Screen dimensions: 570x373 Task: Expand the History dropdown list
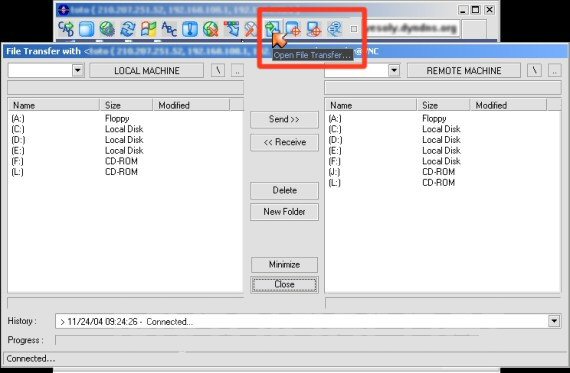click(554, 321)
